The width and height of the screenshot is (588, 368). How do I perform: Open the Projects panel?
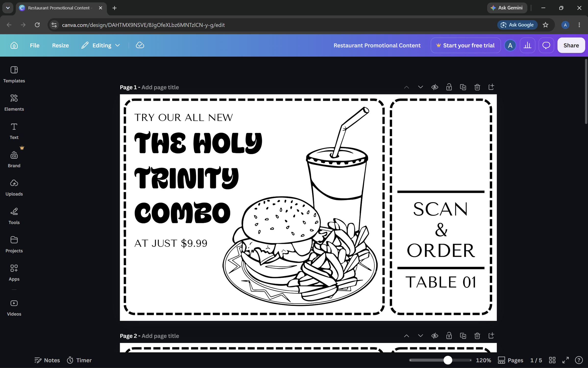click(14, 244)
